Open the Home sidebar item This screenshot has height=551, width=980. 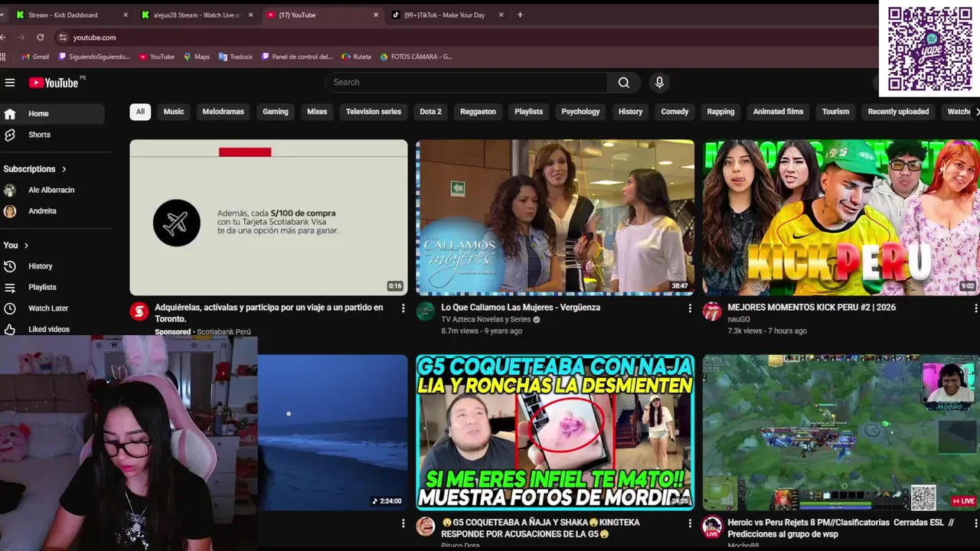pos(52,114)
